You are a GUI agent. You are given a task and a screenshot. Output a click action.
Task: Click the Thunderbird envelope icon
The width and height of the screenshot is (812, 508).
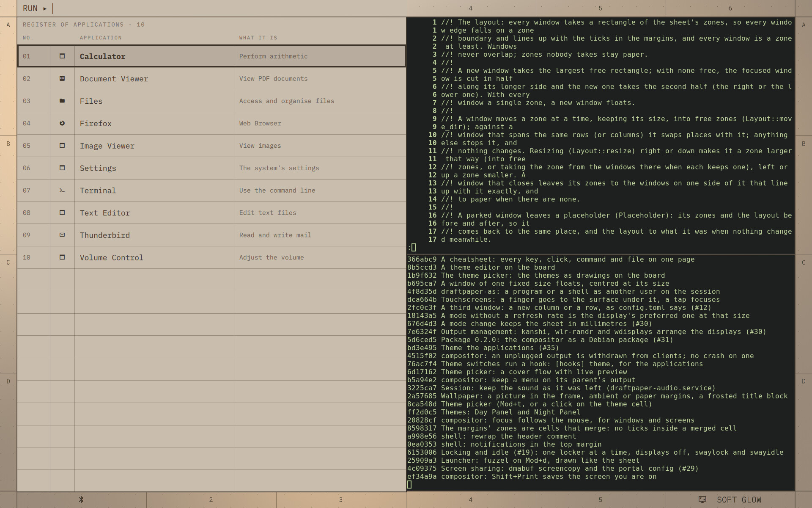click(62, 235)
